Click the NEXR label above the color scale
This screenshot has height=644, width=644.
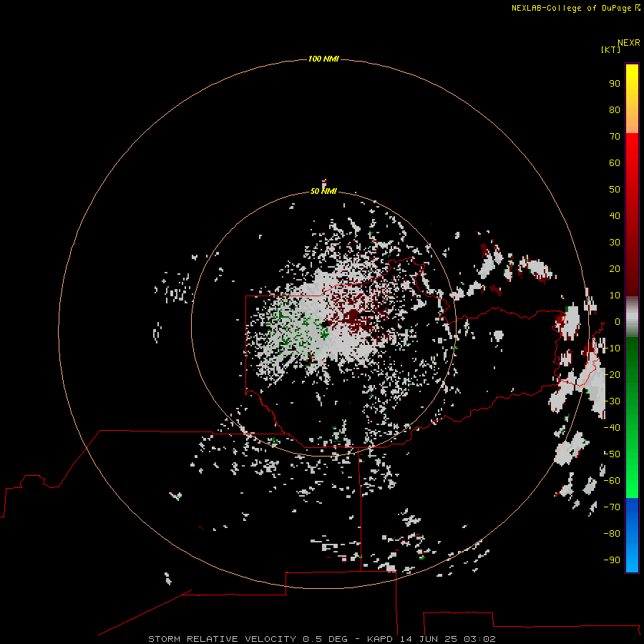click(628, 43)
